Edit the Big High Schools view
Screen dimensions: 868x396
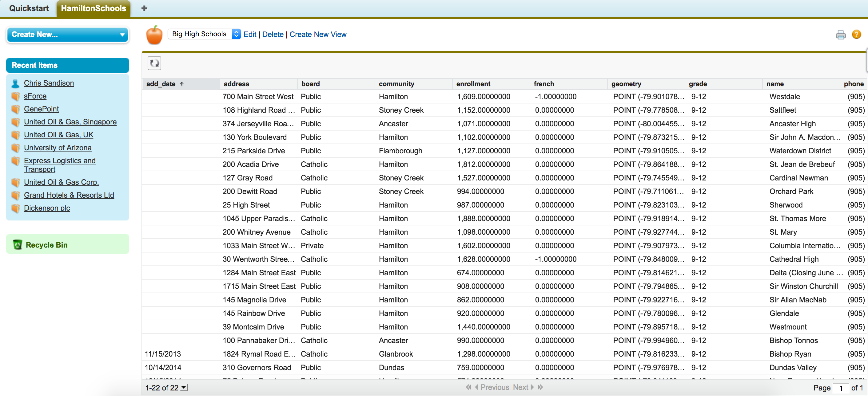249,34
